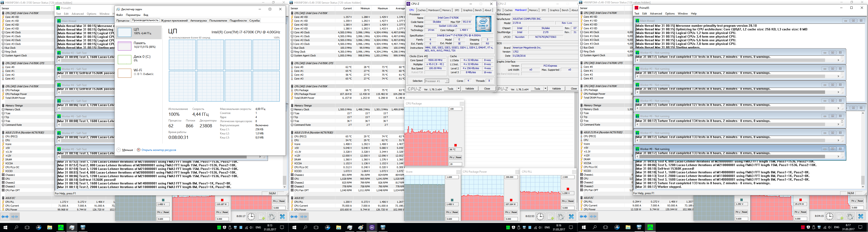
Task: Start logging via the icon near timer 8:02:53
Action: [551, 216]
